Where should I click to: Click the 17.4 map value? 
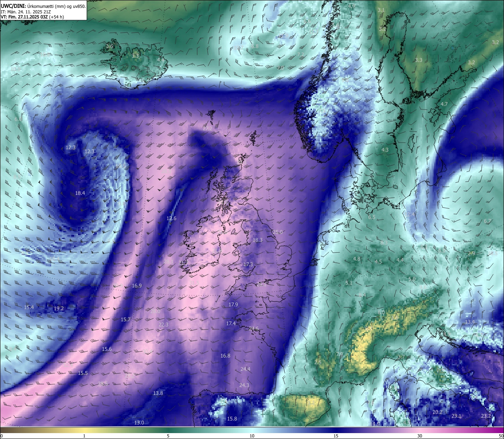point(231,323)
